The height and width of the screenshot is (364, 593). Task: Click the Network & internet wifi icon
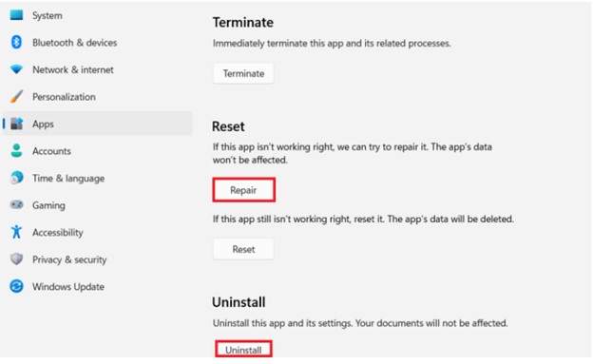[x=16, y=69]
